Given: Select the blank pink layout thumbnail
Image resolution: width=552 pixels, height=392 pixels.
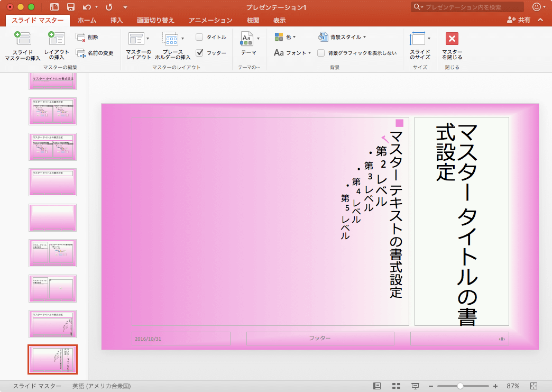Looking at the screenshot, I should 52,217.
